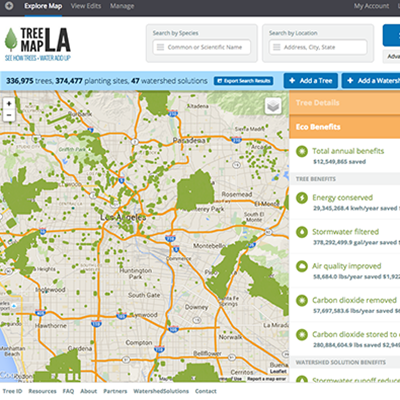The width and height of the screenshot is (400, 400).
Task: Click the Compton label on the map
Action: (139, 343)
